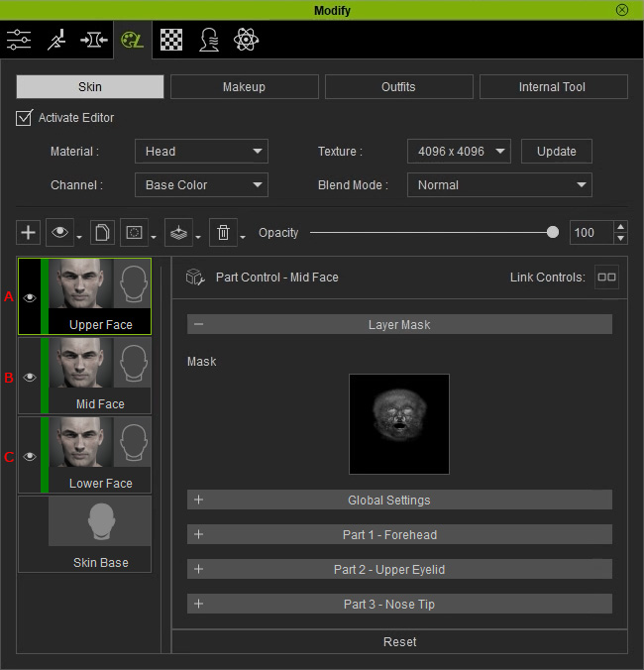Click the delete layer trash icon
Viewport: 644px width, 670px height.
pyautogui.click(x=223, y=233)
